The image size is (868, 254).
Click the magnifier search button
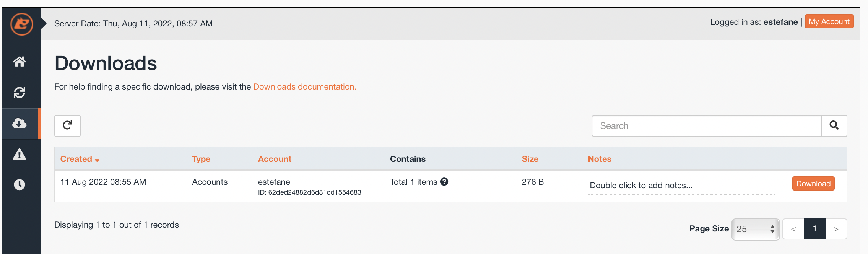point(834,125)
